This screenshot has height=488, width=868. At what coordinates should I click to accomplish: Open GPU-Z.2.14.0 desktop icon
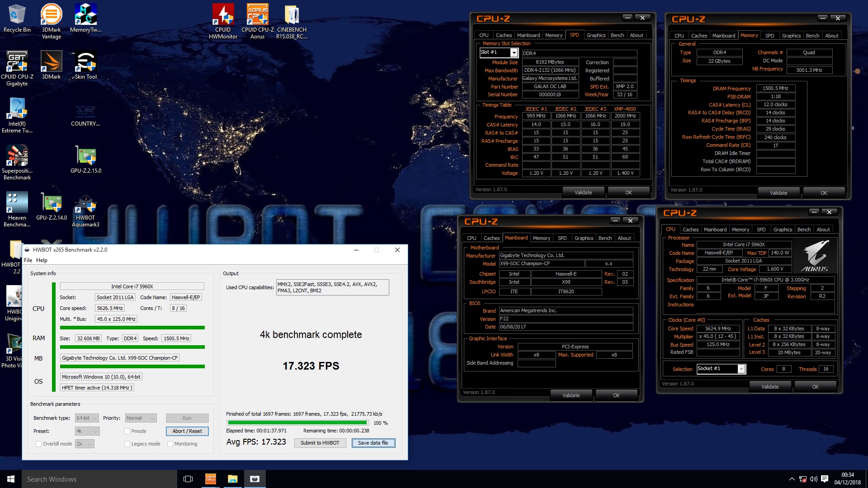click(x=51, y=206)
